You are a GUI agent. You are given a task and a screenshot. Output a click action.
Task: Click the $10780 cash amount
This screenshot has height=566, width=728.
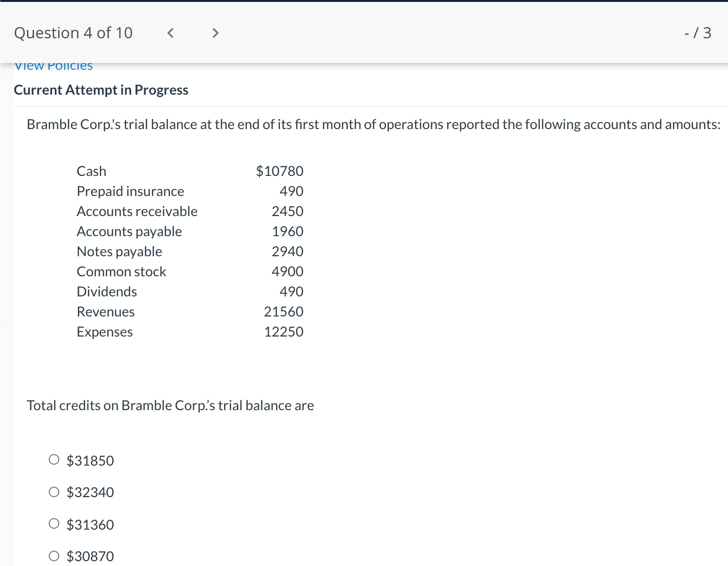click(279, 171)
